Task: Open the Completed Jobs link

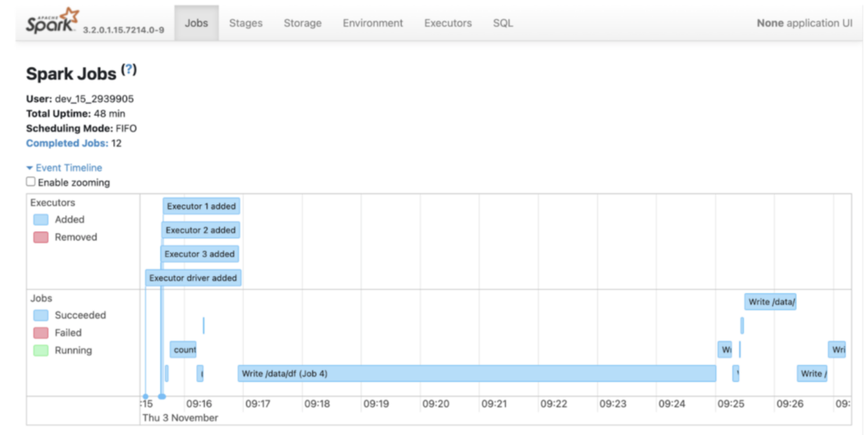Action: click(x=67, y=143)
